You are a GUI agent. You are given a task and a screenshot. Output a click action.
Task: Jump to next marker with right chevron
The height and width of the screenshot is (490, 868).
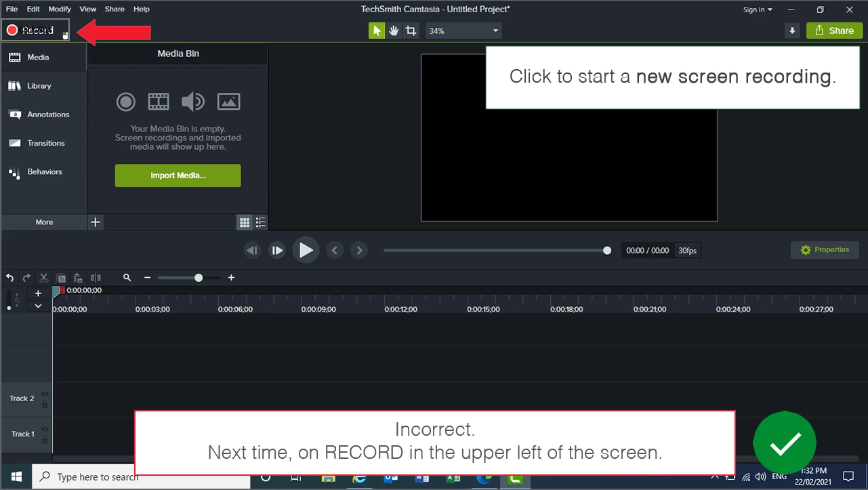[360, 251]
